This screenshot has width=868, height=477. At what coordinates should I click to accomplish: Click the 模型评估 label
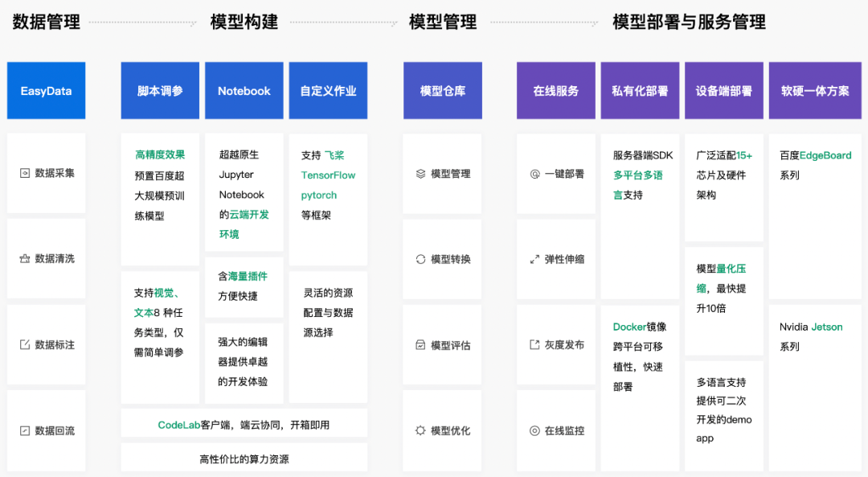451,345
